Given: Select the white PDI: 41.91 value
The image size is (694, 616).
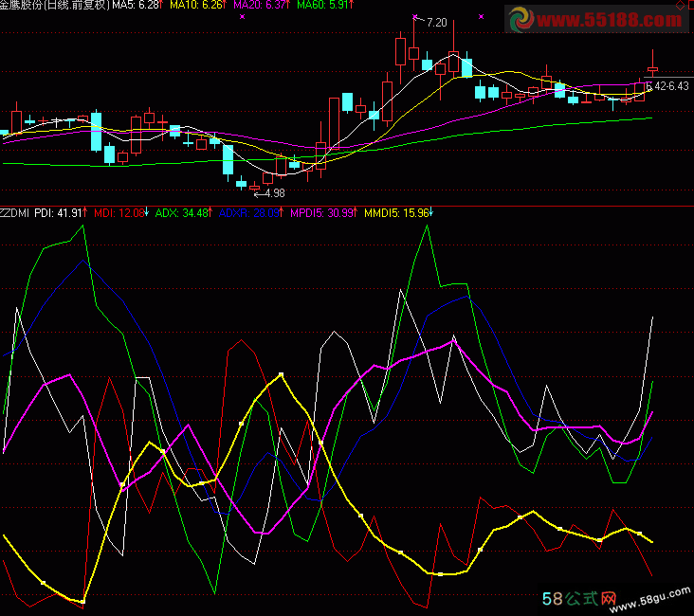Looking at the screenshot, I should coord(60,212).
